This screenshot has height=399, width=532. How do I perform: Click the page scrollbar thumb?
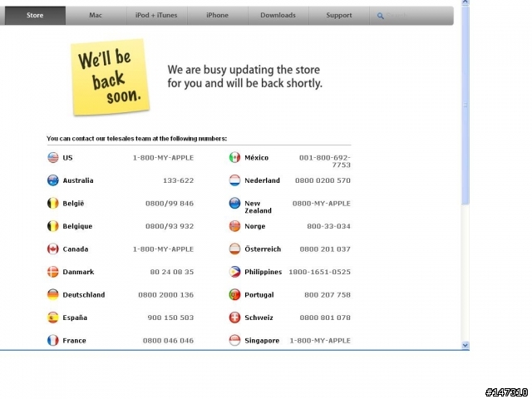tap(465, 106)
